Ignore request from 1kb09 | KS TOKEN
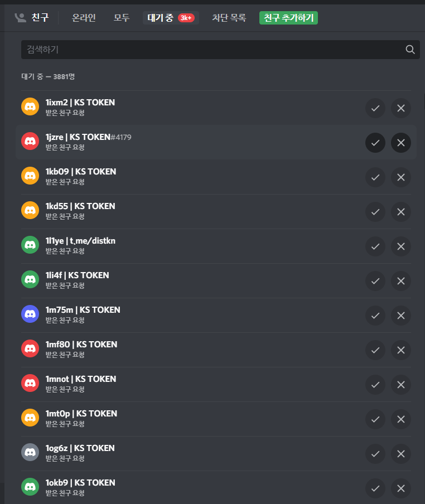 pos(400,177)
